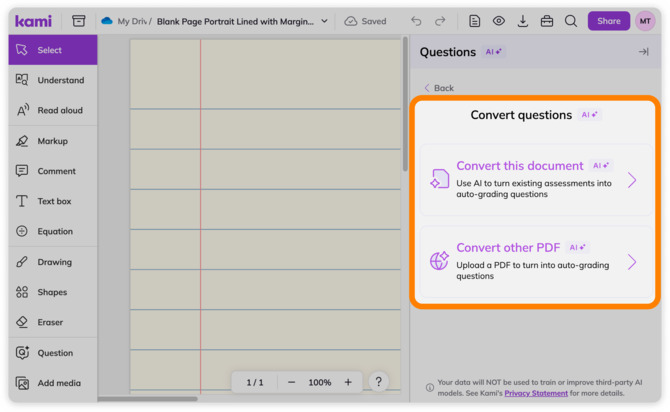670x412 pixels.
Task: Open Kami's Privacy Statement link
Action: click(536, 393)
